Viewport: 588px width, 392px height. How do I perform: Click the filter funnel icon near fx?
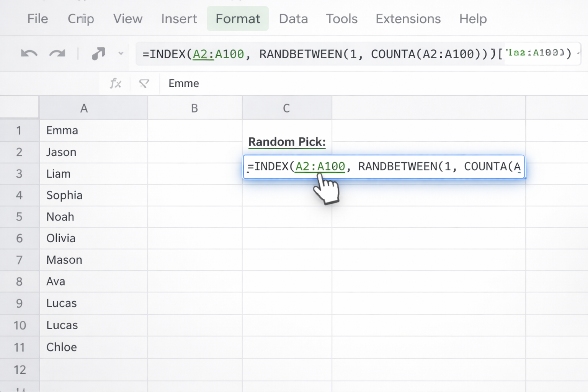pos(144,83)
